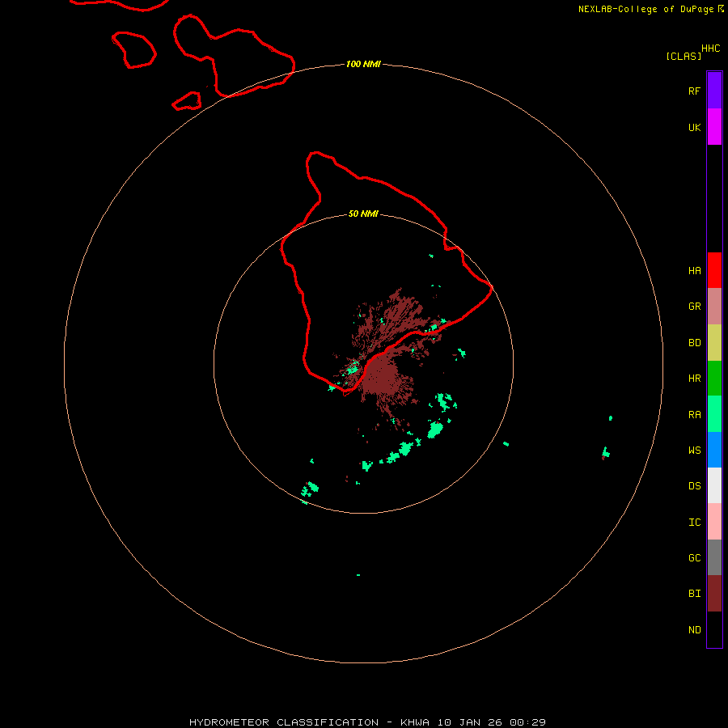Click the NEXLAB-College of DuPage text

645,9
